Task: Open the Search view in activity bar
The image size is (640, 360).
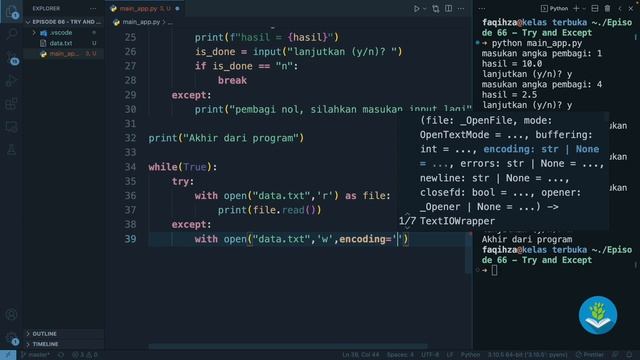Action: (x=11, y=34)
